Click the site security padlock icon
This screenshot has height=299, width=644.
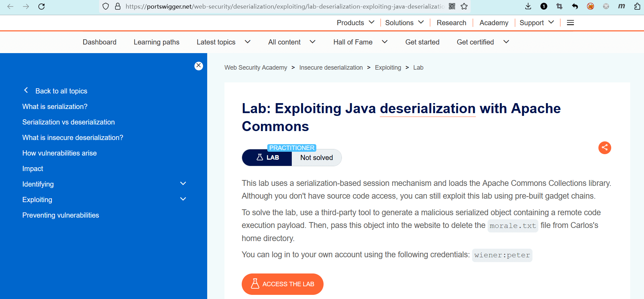[118, 7]
